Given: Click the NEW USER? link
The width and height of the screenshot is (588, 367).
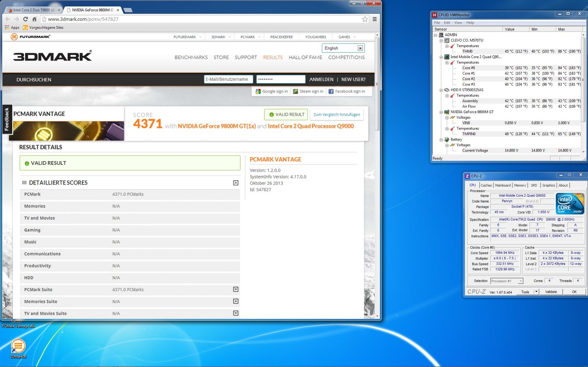Looking at the screenshot, I should tap(353, 79).
